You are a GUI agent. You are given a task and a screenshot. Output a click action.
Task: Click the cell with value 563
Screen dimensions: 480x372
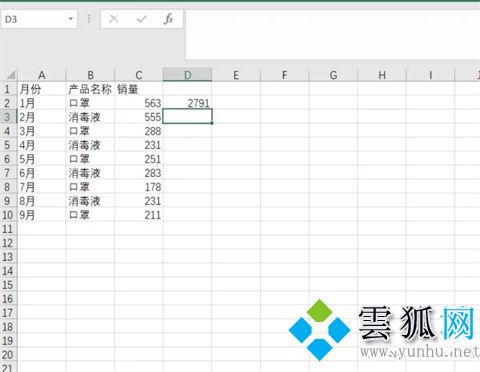pyautogui.click(x=139, y=103)
